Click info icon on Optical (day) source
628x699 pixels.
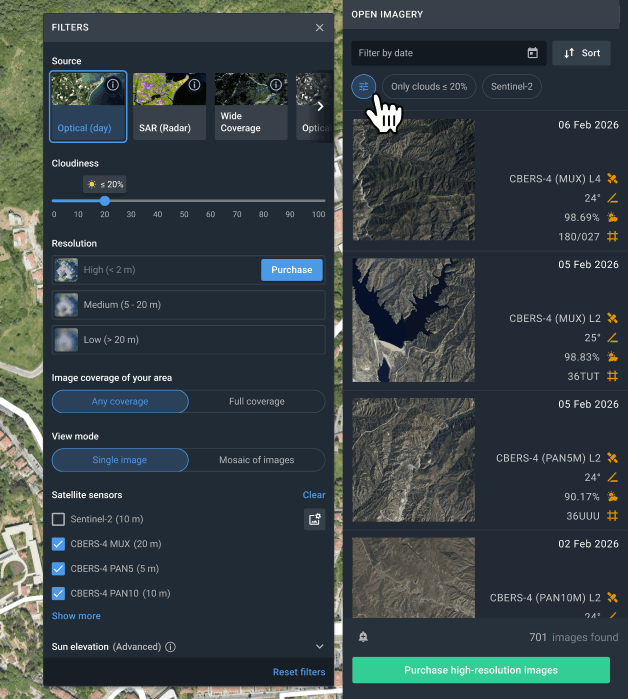tap(113, 85)
